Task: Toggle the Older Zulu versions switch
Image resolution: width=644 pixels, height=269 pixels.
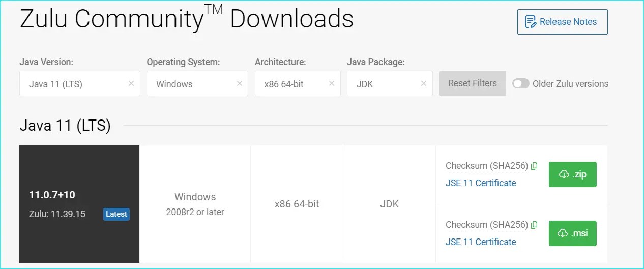Action: pyautogui.click(x=521, y=84)
